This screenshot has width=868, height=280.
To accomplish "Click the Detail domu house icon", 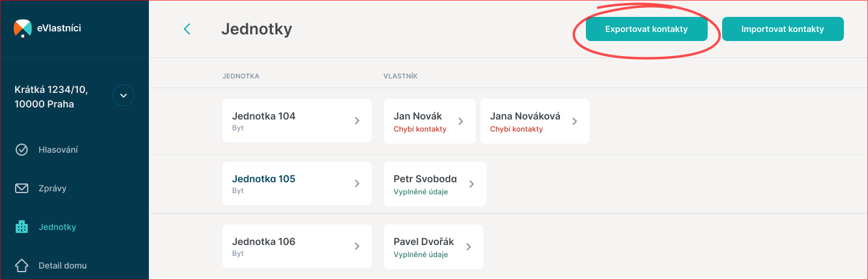I will click(x=22, y=266).
